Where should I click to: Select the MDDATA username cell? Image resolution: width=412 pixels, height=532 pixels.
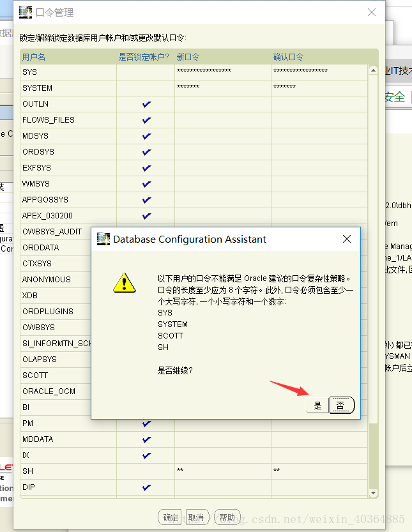click(68, 439)
